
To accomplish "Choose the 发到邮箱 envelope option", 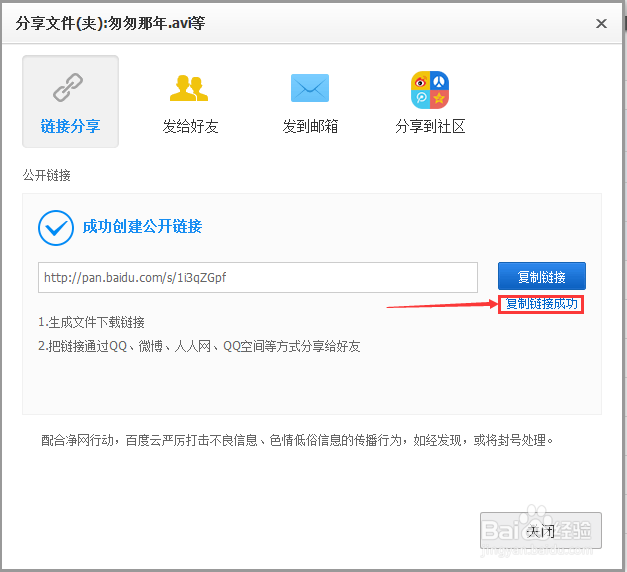I will 310,103.
